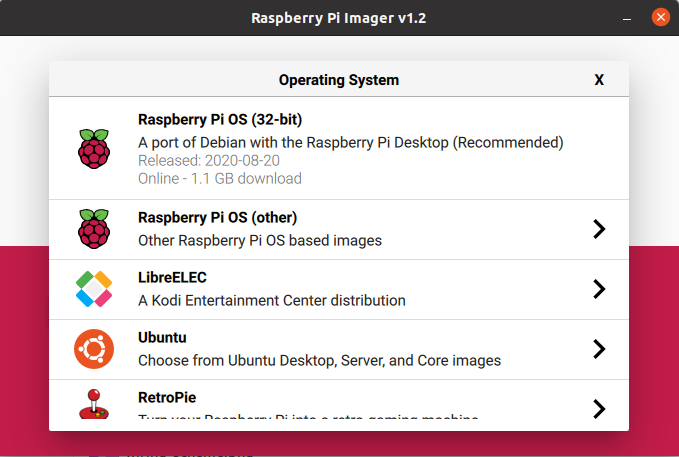Click the orange Ubuntu logo
Viewport: 679px width, 457px height.
[x=94, y=349]
